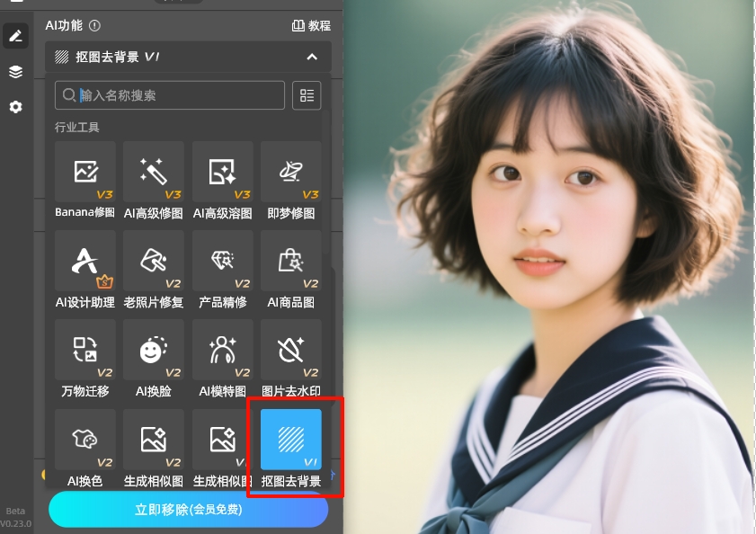Open the 生成相似图 similar image generator

click(x=154, y=441)
